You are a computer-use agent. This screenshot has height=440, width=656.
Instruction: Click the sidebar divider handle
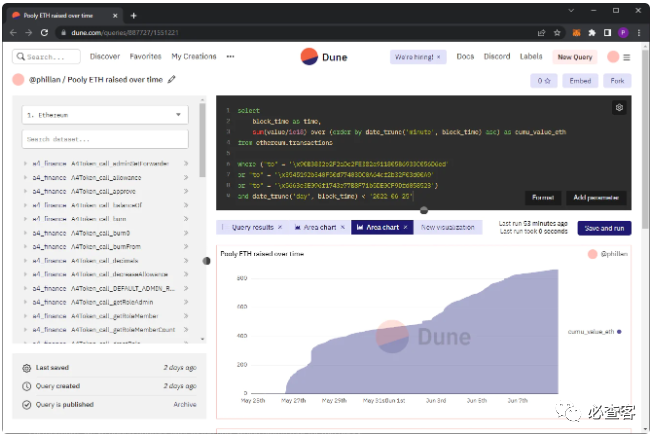[207, 261]
